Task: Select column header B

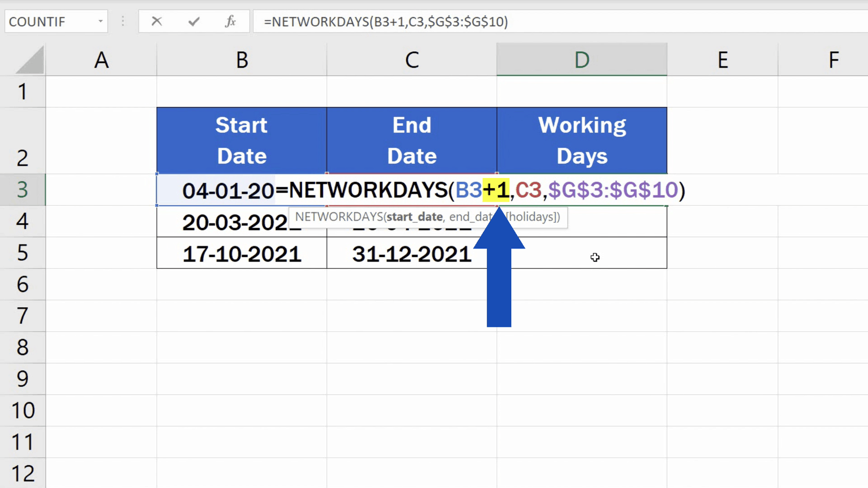Action: pos(241,59)
